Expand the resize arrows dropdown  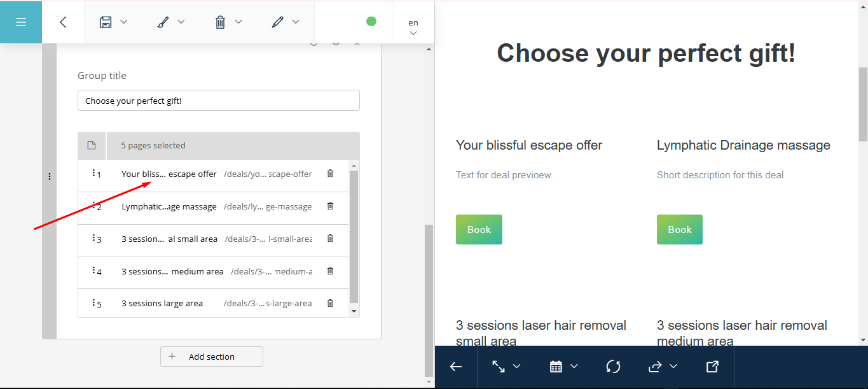click(506, 367)
